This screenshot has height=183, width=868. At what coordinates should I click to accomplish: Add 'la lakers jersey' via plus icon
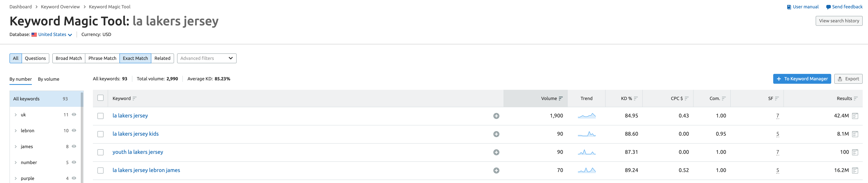496,116
